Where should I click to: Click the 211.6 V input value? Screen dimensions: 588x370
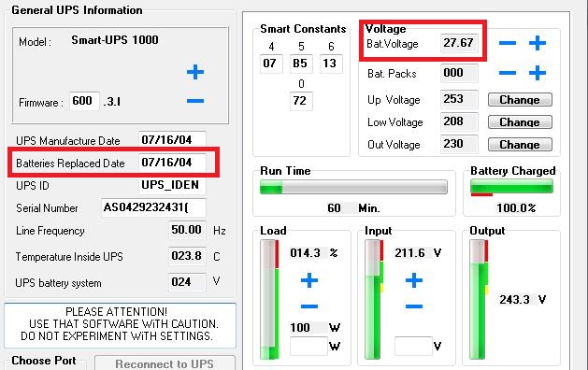click(418, 253)
